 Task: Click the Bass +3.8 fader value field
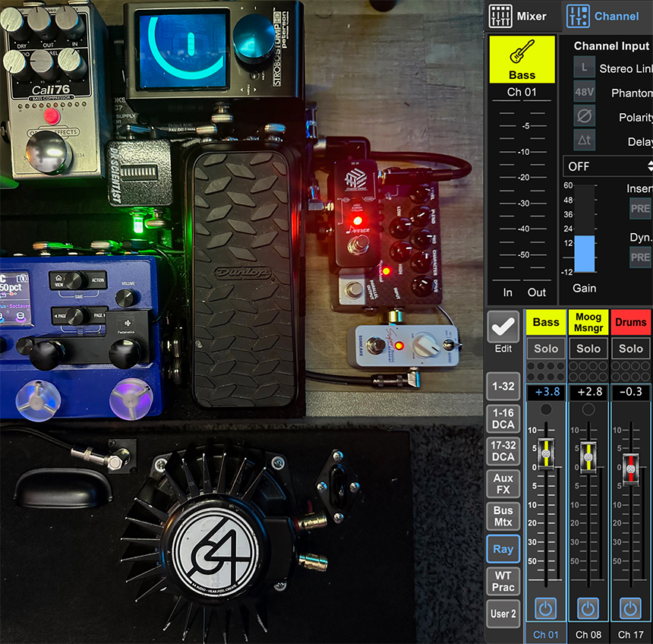click(x=546, y=393)
